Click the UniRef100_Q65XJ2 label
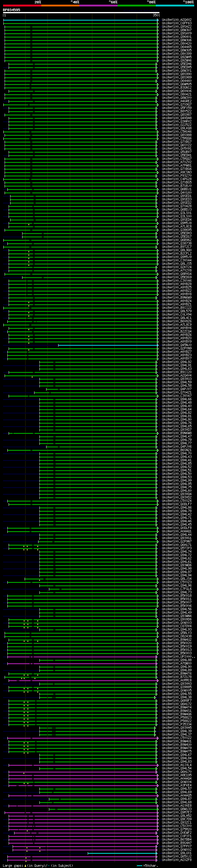The height and width of the screenshot is (868, 197). [x=176, y=856]
